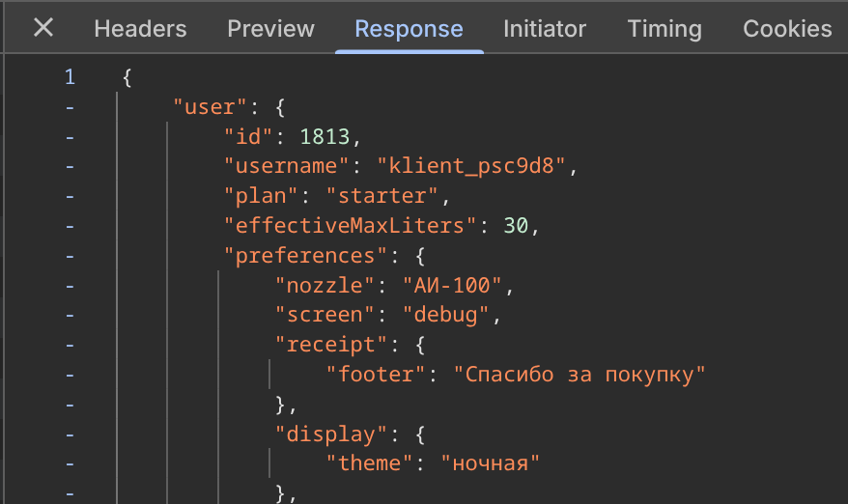The image size is (848, 504).
Task: Click the value 30
Action: (x=516, y=226)
